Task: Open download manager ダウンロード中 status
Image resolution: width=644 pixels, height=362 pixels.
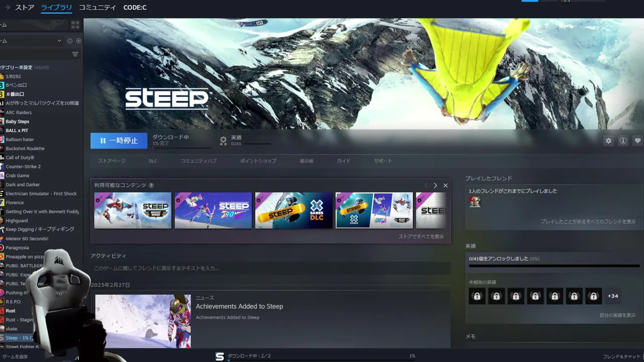Action: 249,356
